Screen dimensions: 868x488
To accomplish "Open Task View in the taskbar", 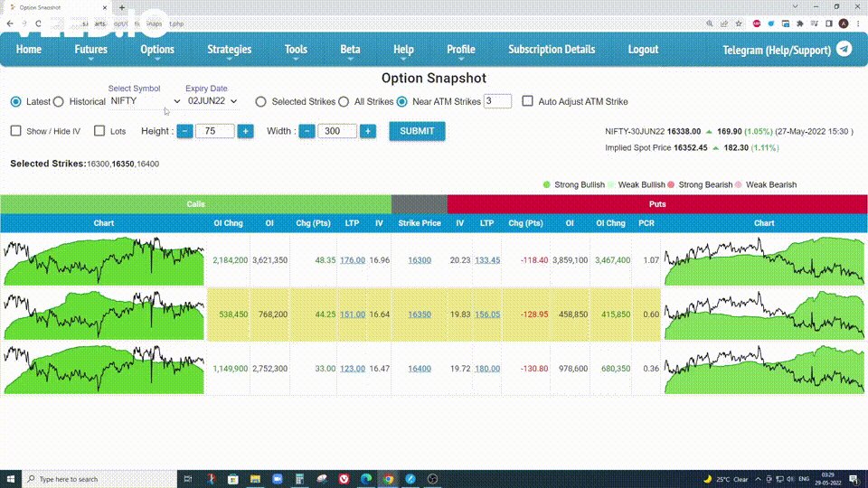I will tap(188, 479).
